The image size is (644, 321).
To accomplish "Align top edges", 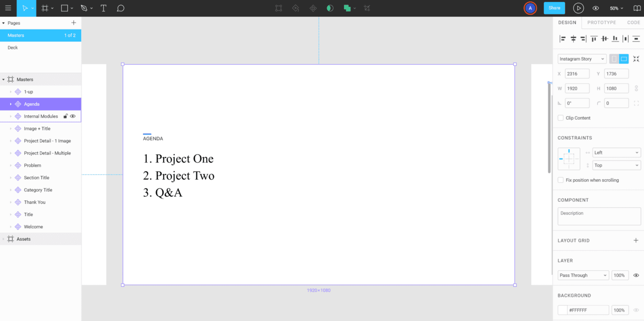I will [594, 39].
